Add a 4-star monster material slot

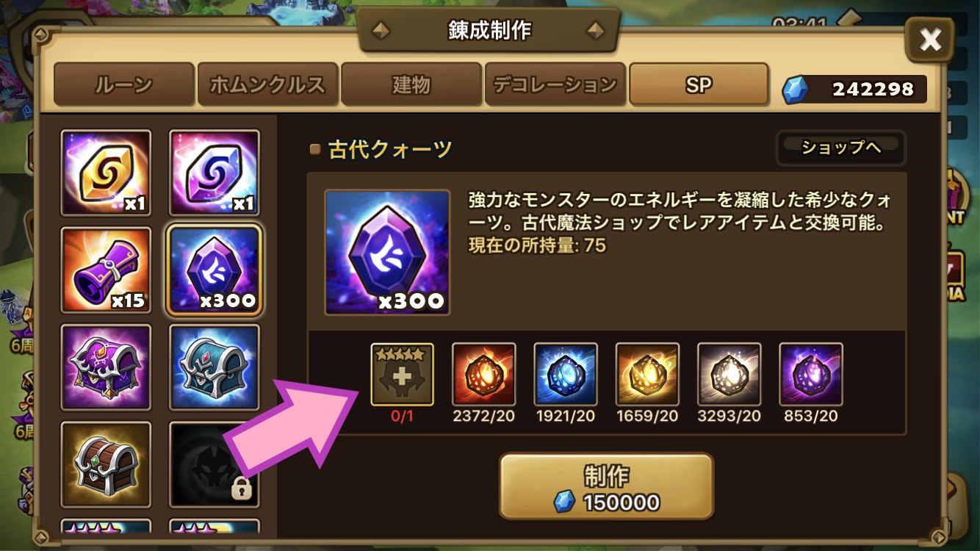click(402, 375)
